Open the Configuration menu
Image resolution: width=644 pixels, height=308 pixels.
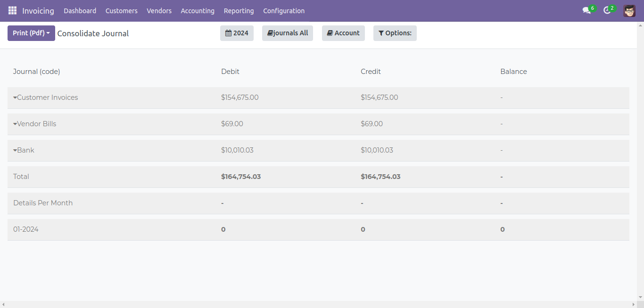[x=284, y=11]
